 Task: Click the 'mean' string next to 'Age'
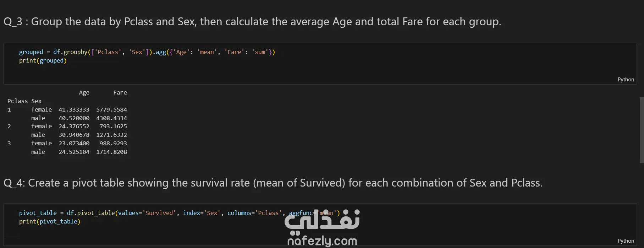pyautogui.click(x=207, y=52)
